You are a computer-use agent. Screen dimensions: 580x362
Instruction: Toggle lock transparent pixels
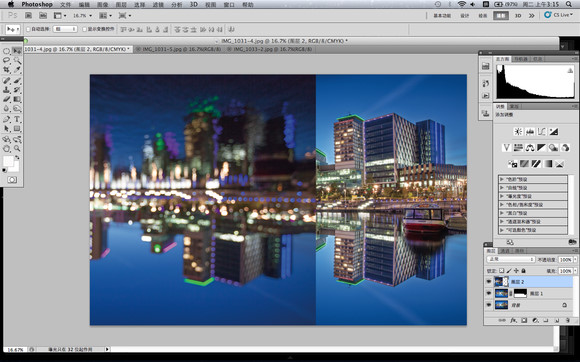coord(501,271)
